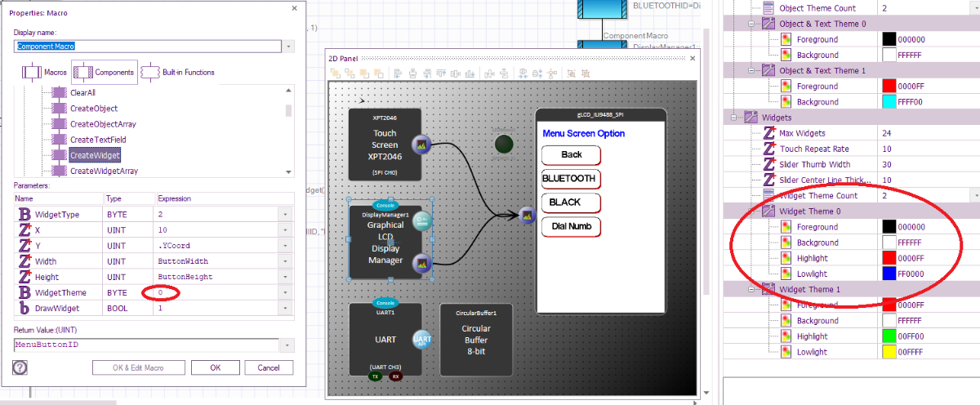
Task: Click the OK & Edit Macro button
Action: [x=137, y=367]
